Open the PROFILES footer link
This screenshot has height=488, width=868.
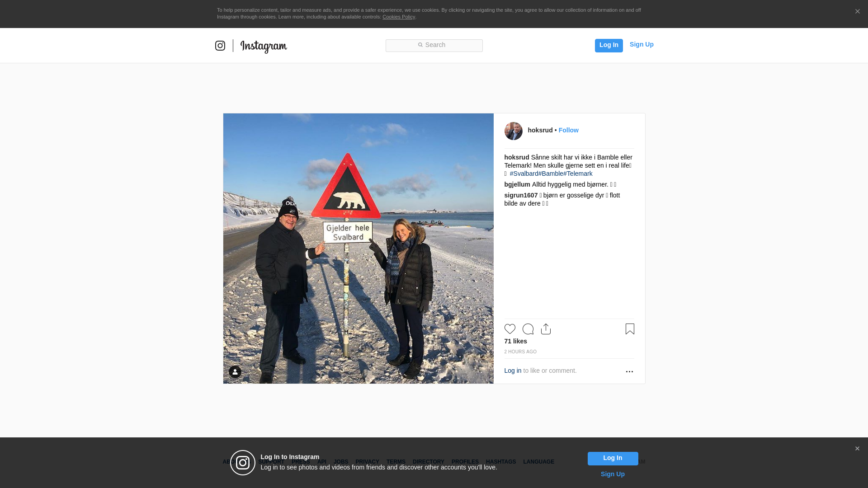[465, 462]
